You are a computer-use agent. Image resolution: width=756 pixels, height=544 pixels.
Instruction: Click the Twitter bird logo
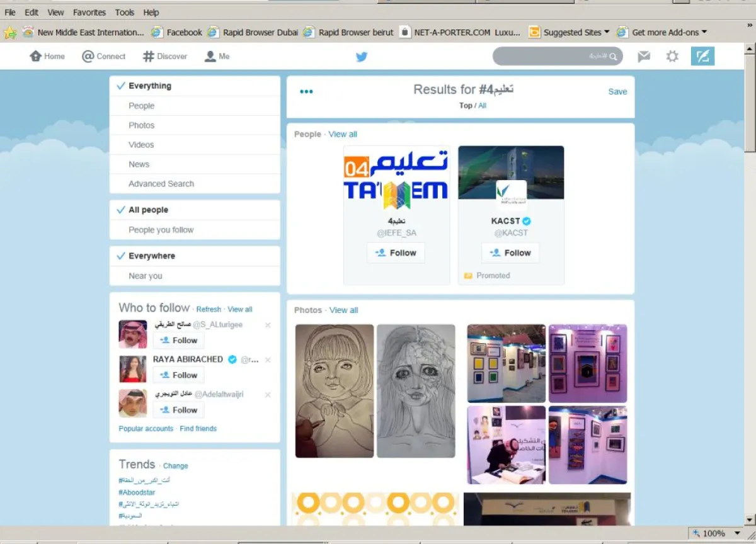pos(362,57)
